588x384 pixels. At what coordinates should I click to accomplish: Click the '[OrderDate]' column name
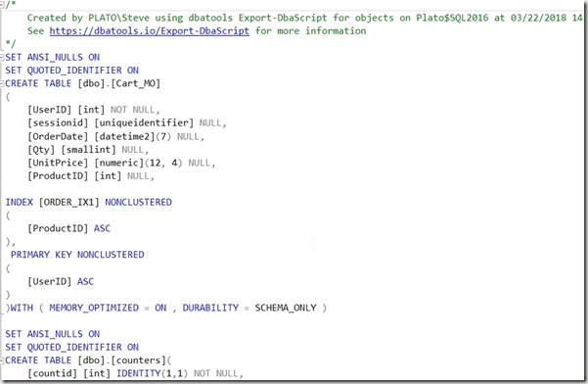pyautogui.click(x=58, y=136)
